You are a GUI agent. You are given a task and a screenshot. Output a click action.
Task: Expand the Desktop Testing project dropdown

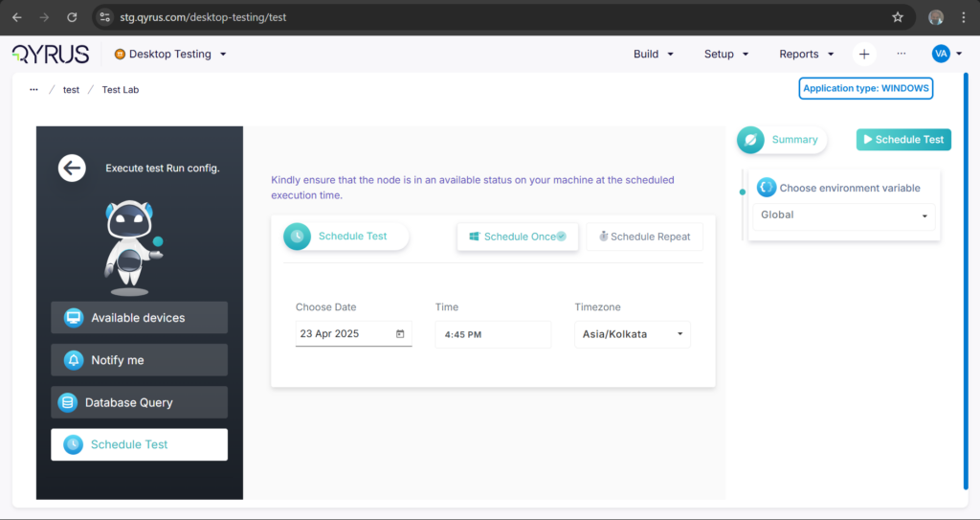click(170, 55)
